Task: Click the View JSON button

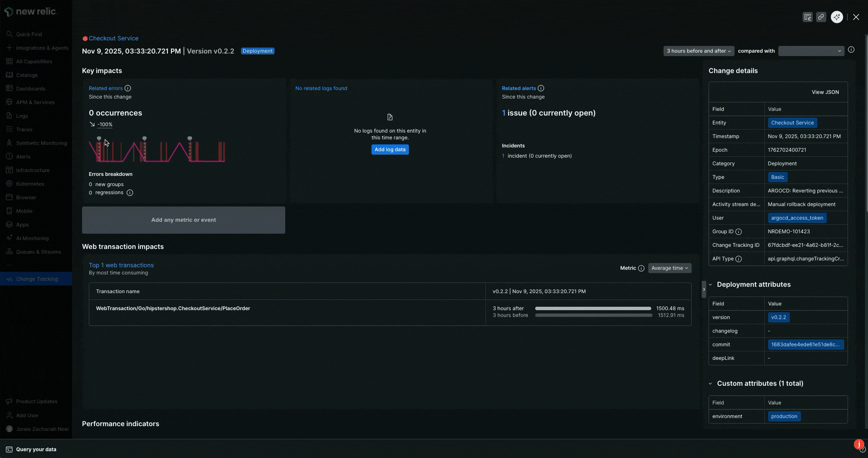Action: pyautogui.click(x=825, y=92)
